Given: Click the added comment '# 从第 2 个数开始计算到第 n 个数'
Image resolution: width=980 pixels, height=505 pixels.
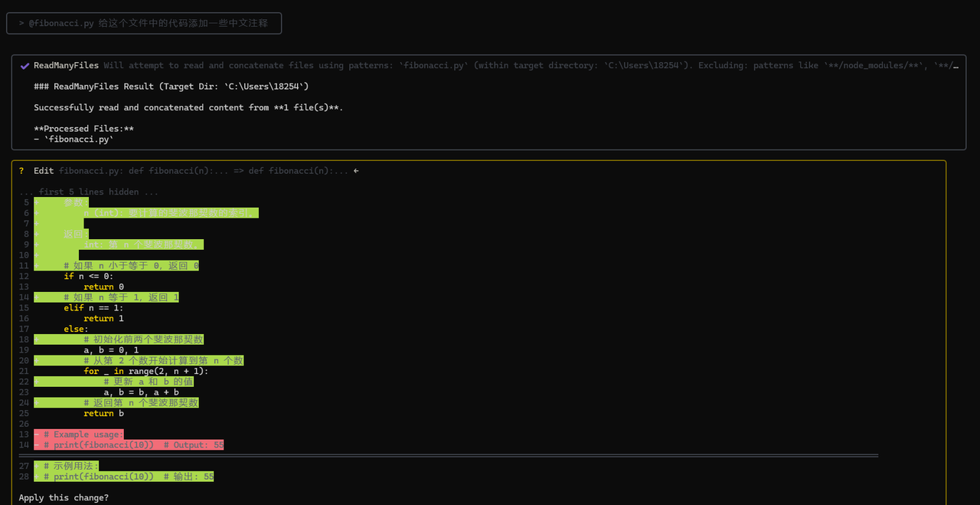Looking at the screenshot, I should click(x=164, y=361).
